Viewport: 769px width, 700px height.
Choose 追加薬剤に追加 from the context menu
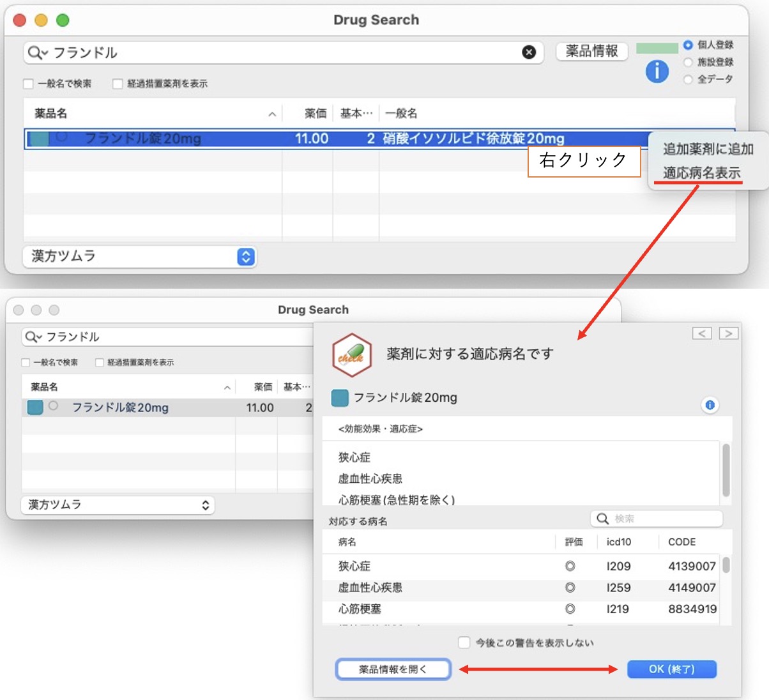tap(708, 149)
